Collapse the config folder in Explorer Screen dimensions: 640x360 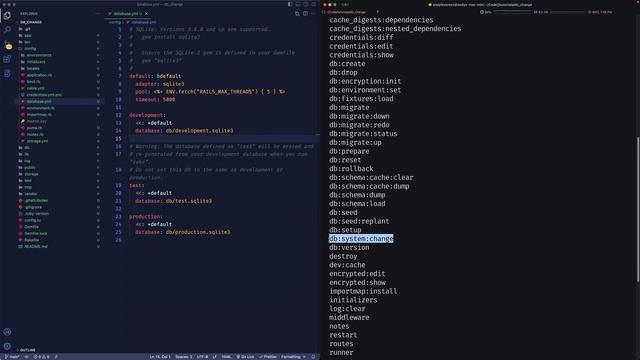click(x=30, y=49)
